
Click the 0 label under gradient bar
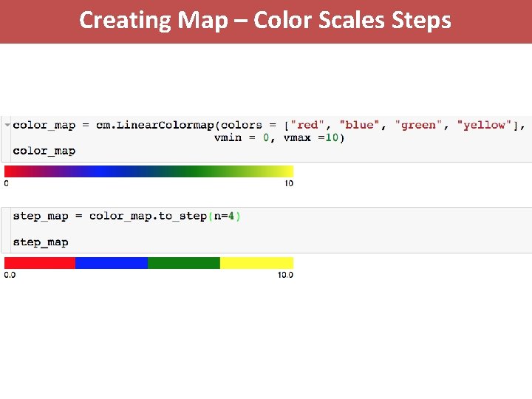click(x=7, y=183)
